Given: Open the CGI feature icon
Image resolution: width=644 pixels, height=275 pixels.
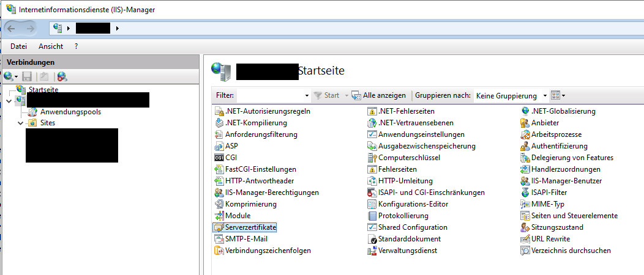Looking at the screenshot, I should [x=219, y=158].
